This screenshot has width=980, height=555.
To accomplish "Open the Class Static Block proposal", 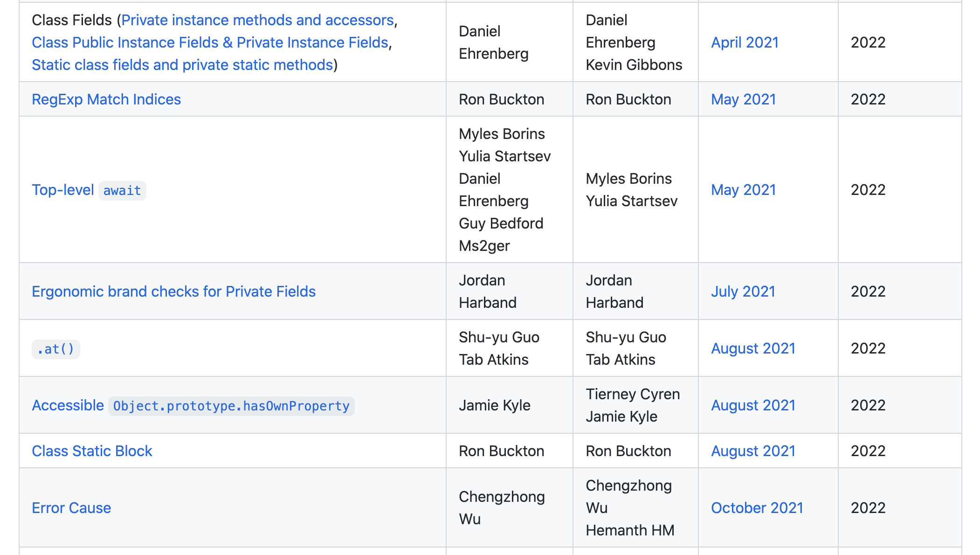I will [92, 451].
